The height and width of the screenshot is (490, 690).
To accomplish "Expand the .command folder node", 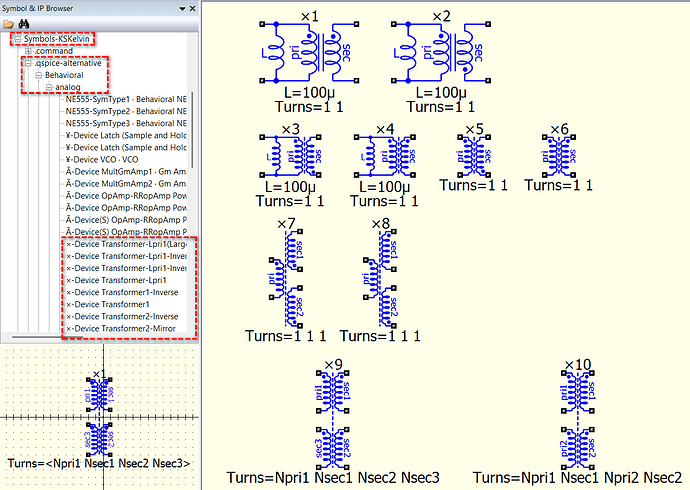I will coord(28,51).
